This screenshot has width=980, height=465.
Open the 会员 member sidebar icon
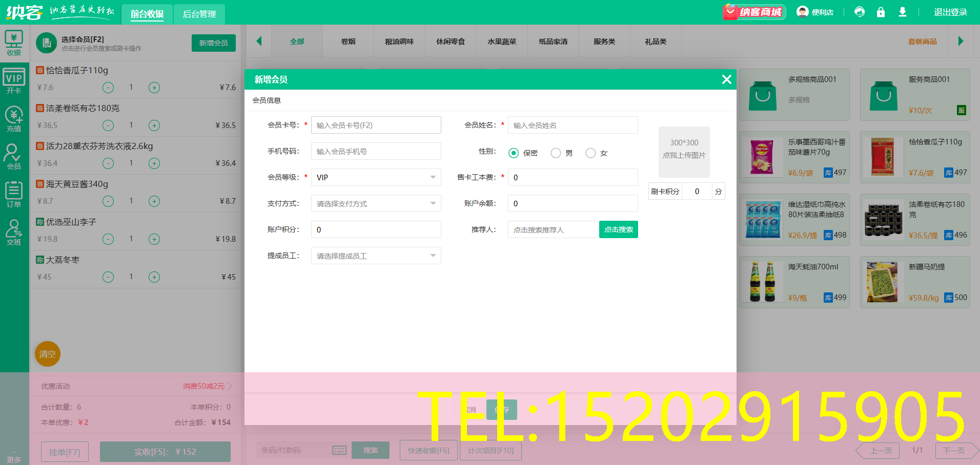tap(14, 157)
